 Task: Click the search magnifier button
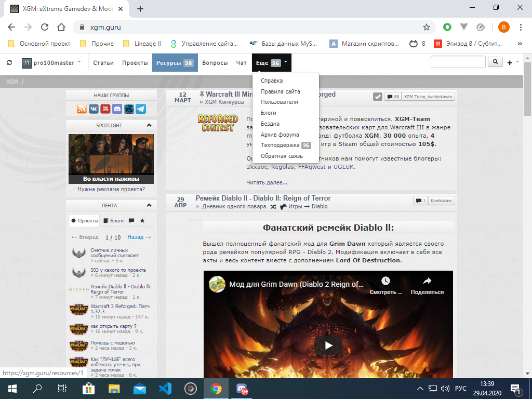pos(495,62)
